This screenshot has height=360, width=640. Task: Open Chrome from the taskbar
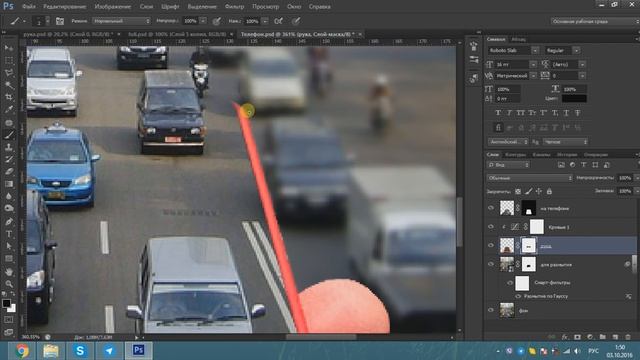[x=22, y=350]
